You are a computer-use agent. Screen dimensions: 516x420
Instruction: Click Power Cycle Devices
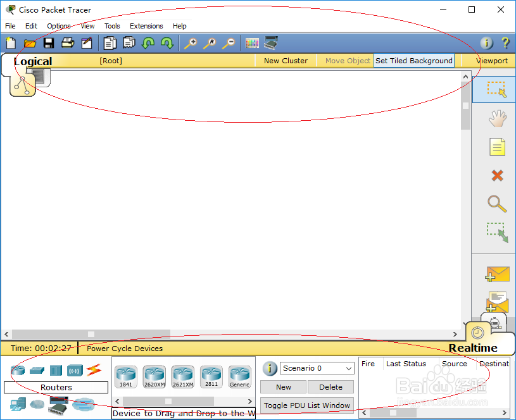click(125, 349)
